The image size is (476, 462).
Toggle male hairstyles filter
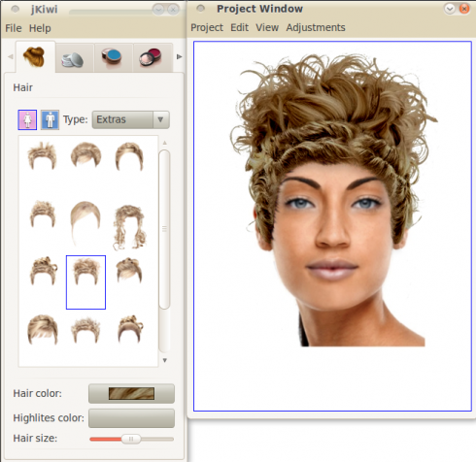click(50, 120)
